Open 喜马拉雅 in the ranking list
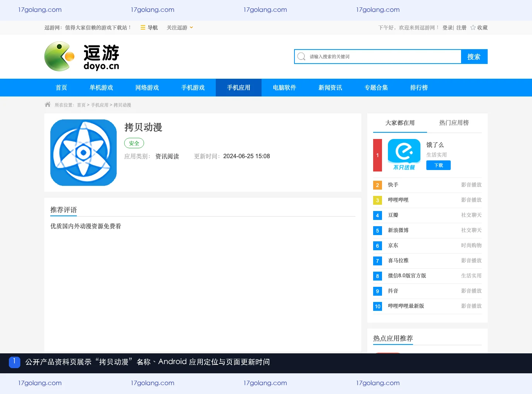This screenshot has width=532, height=394. pos(398,261)
